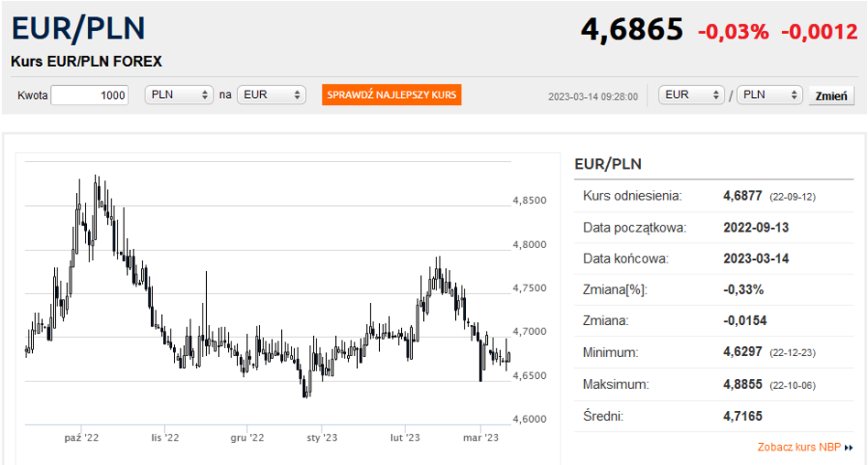Click the 4,7000 price axis label
Viewport: 868px width, 465px height.
[x=529, y=331]
